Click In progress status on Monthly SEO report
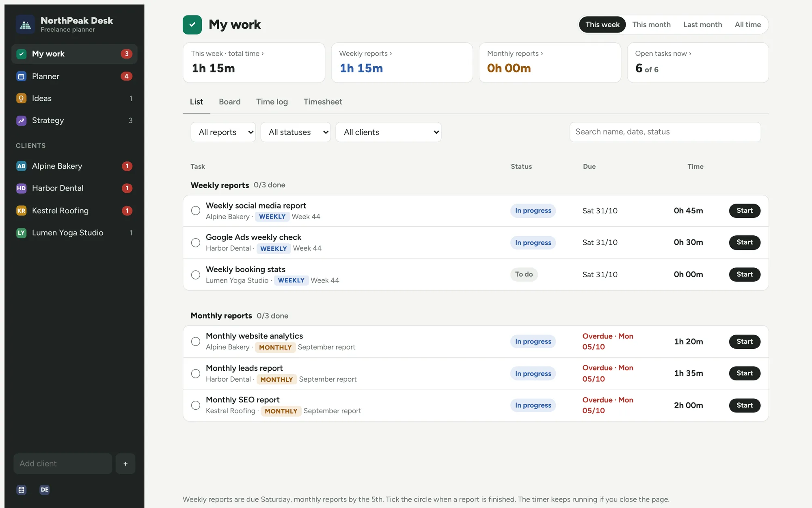This screenshot has height=508, width=812. tap(533, 405)
